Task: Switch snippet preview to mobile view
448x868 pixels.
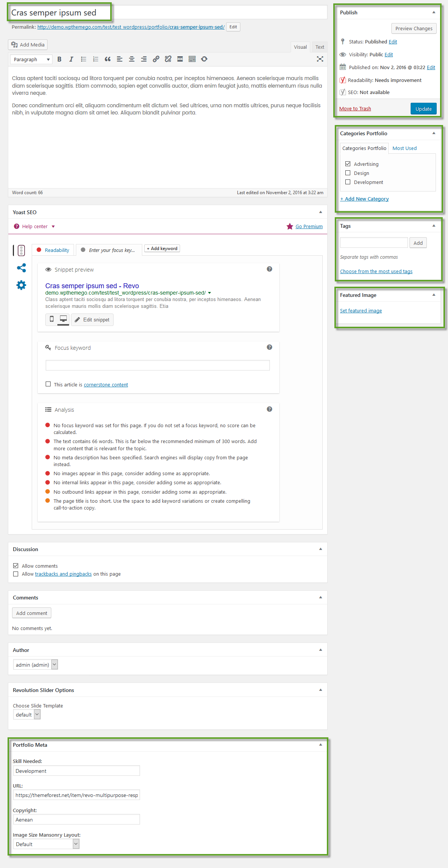Action: coord(52,319)
